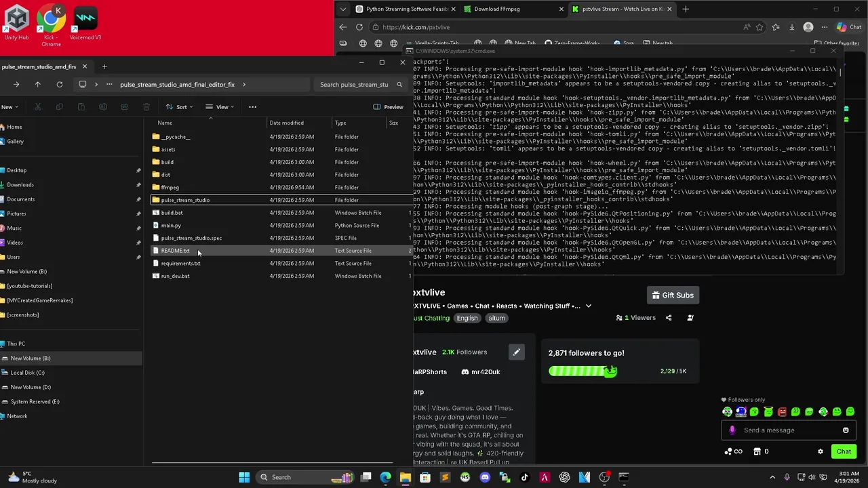Open a new Edge browser tab

(x=686, y=9)
